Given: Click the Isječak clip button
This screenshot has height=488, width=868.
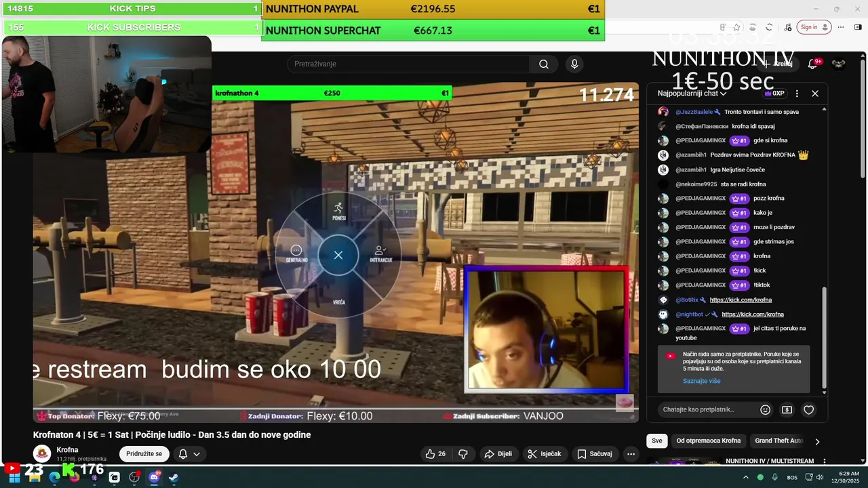Looking at the screenshot, I should [545, 453].
